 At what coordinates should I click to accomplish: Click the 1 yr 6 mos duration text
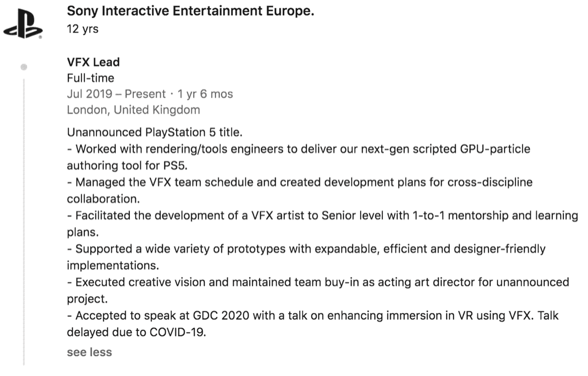(x=205, y=94)
